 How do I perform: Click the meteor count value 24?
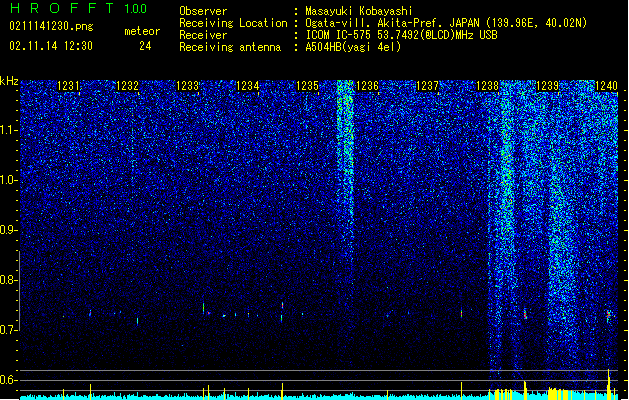[x=145, y=46]
